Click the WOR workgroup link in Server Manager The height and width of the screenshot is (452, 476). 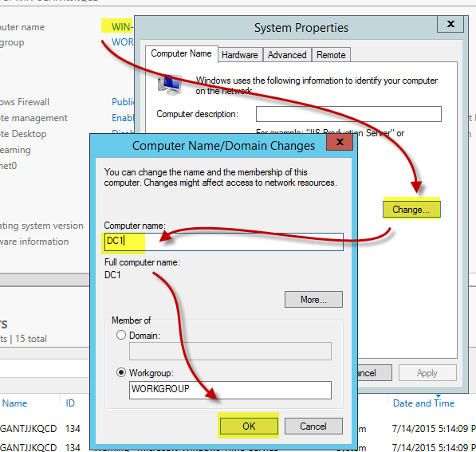[x=122, y=42]
